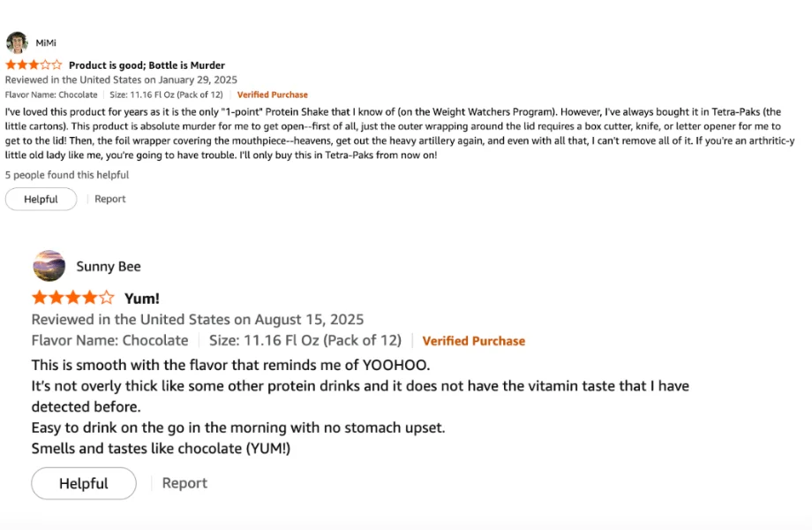Mark MiMi's review as Helpful
812x530 pixels.
tap(41, 199)
